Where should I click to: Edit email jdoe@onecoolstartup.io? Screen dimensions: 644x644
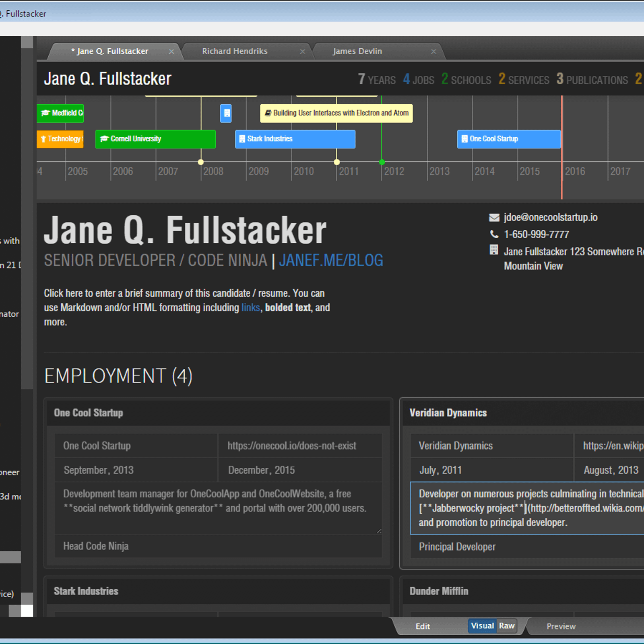551,218
